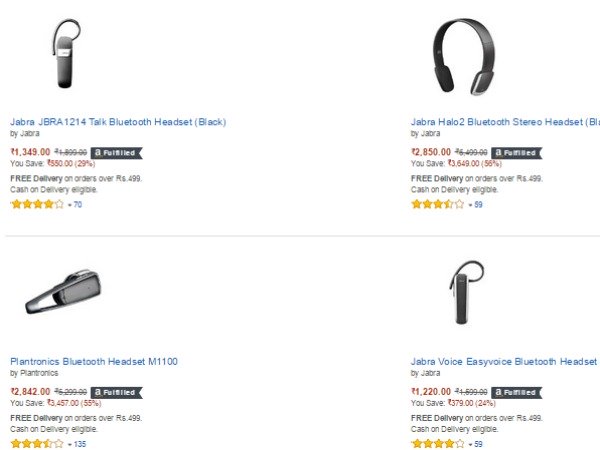The width and height of the screenshot is (600, 450).
Task: Open the 99 reviews count for Halo2
Action: pos(478,204)
